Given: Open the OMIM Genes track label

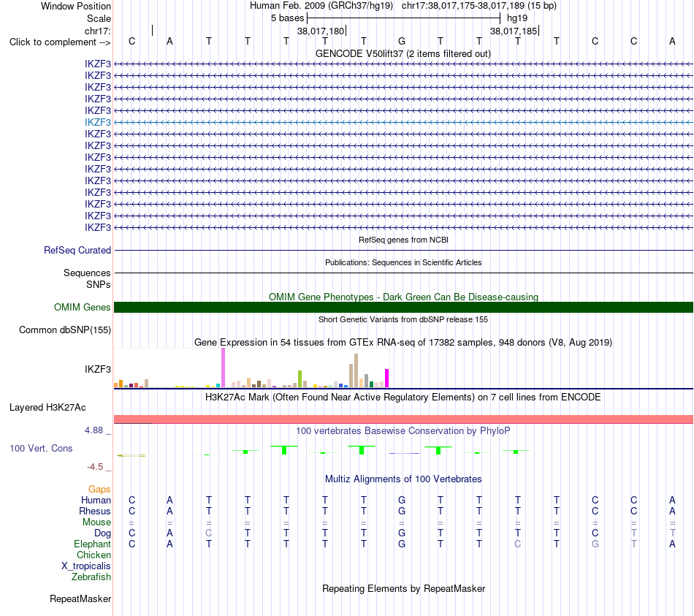Looking at the screenshot, I should 82,308.
